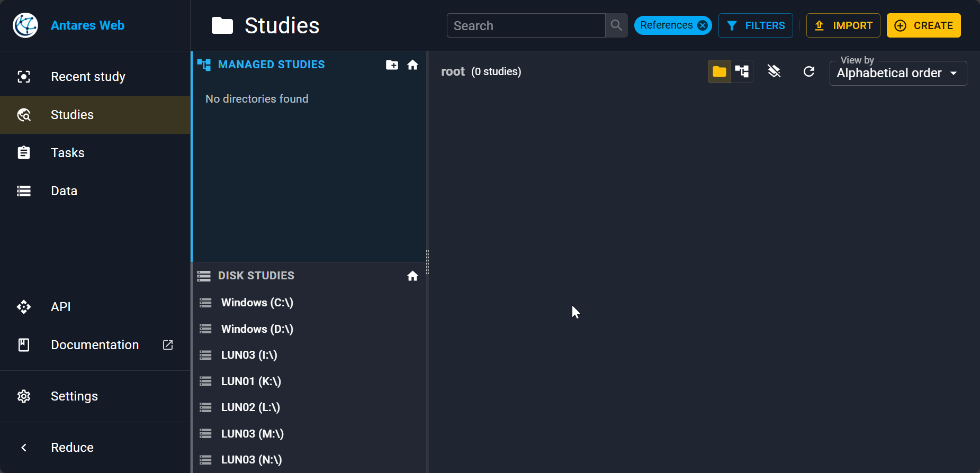Click the API nodes icon

tap(24, 307)
